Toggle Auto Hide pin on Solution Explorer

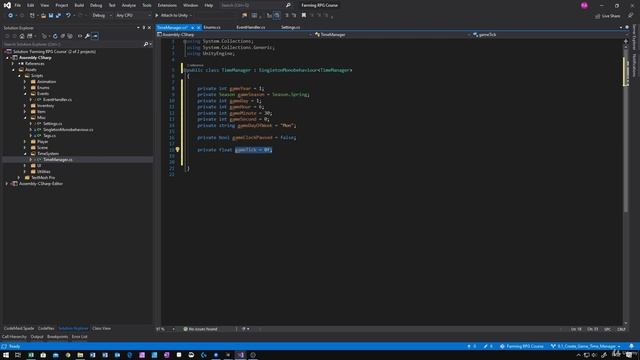point(144,28)
